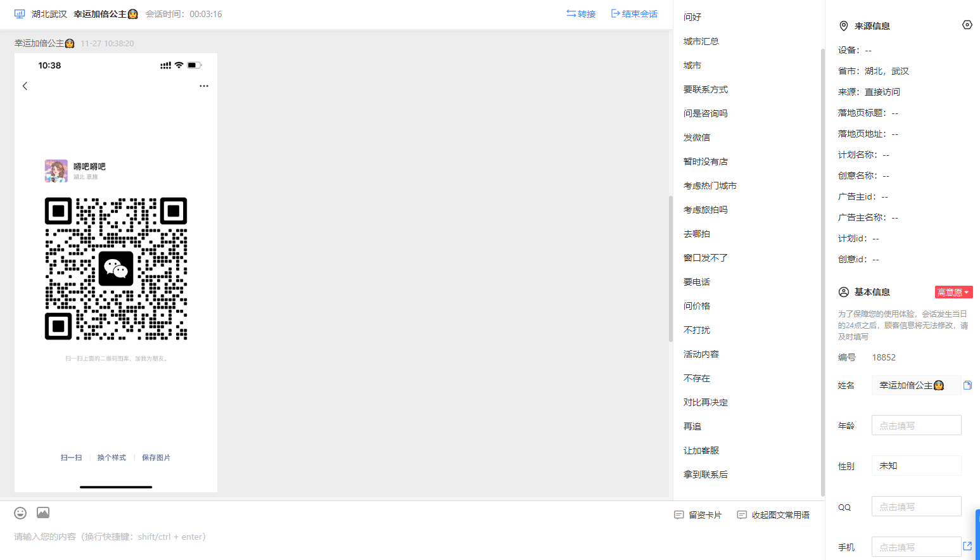Open the WeChat QR code screenshot image
The image size is (980, 560).
click(x=116, y=273)
